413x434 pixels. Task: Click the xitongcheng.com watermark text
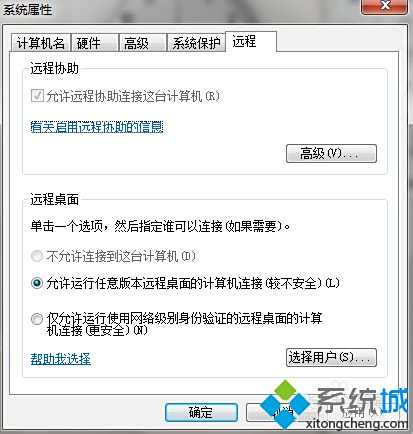(x=356, y=424)
